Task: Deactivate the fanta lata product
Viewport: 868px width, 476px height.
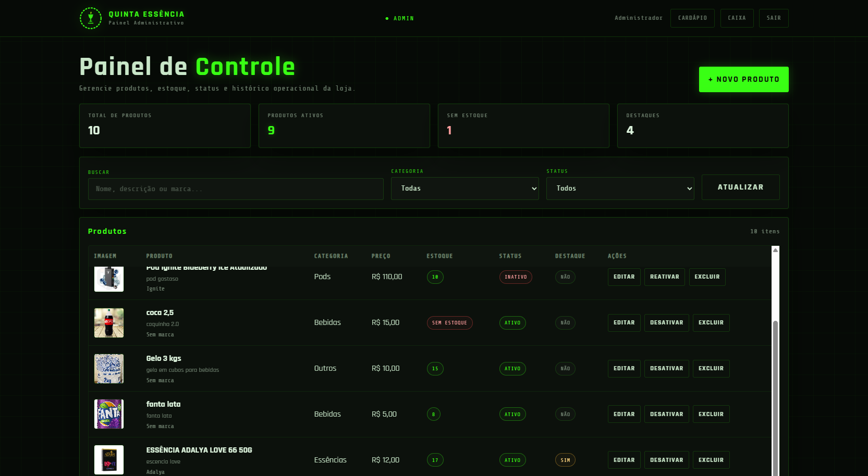Action: (x=666, y=415)
